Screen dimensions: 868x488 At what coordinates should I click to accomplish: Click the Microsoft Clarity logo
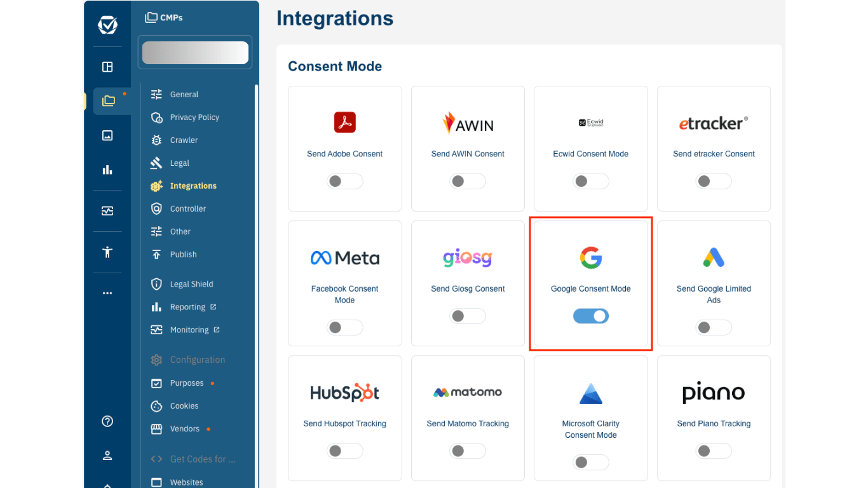[591, 393]
